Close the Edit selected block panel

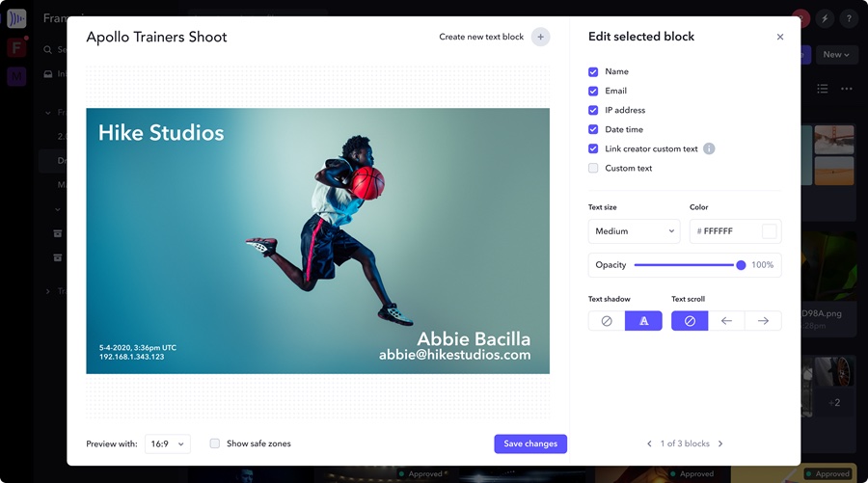779,38
